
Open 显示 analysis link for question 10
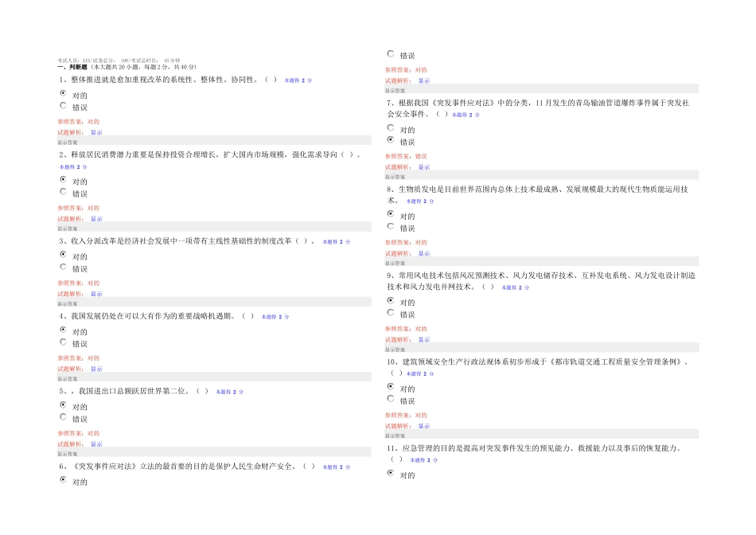[x=424, y=426]
